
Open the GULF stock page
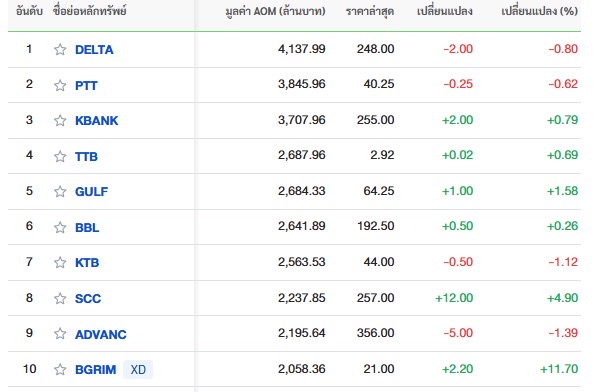click(92, 192)
